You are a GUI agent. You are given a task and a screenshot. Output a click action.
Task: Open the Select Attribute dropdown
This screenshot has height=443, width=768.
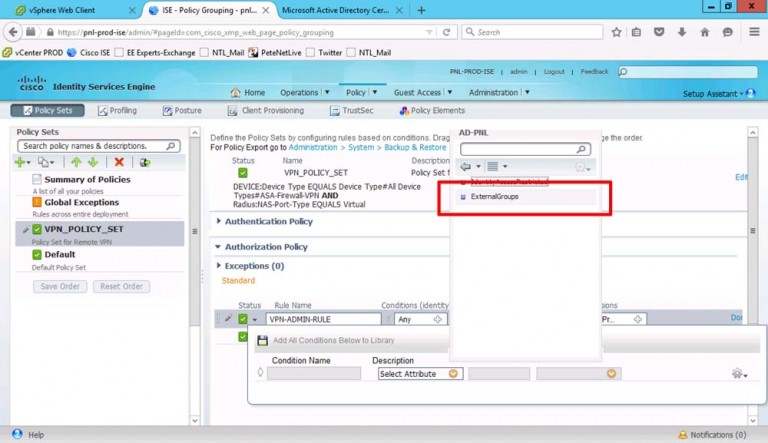(x=420, y=374)
